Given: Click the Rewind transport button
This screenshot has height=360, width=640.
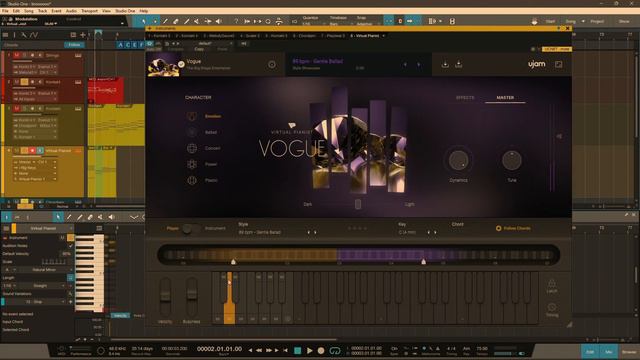Looking at the screenshot, I should click(259, 351).
